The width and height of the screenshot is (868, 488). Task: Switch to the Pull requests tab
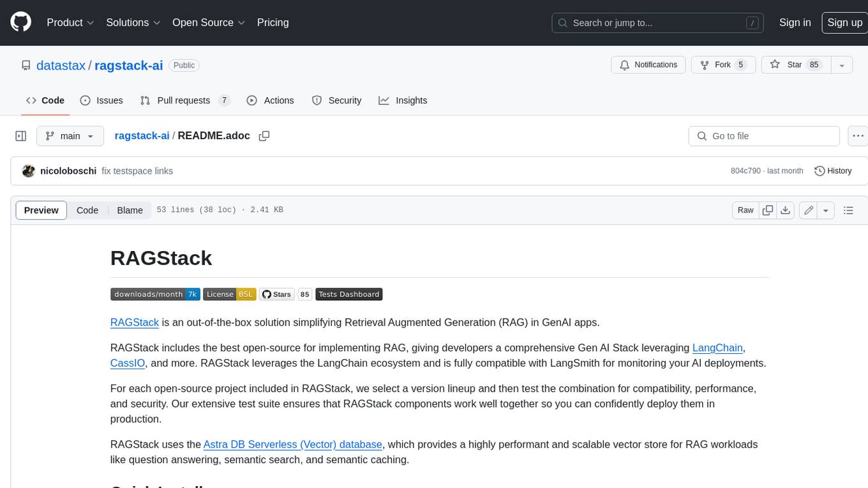[x=184, y=100]
